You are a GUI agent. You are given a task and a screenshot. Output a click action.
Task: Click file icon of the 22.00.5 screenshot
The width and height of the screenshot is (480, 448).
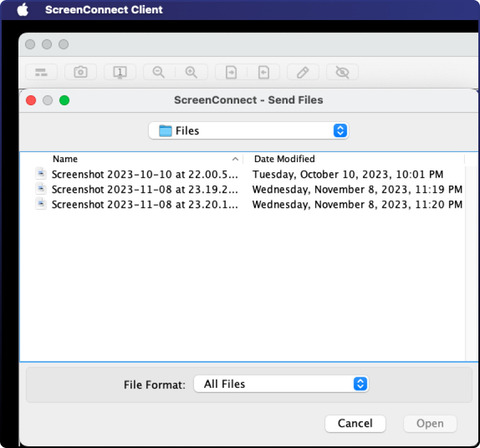coord(41,174)
